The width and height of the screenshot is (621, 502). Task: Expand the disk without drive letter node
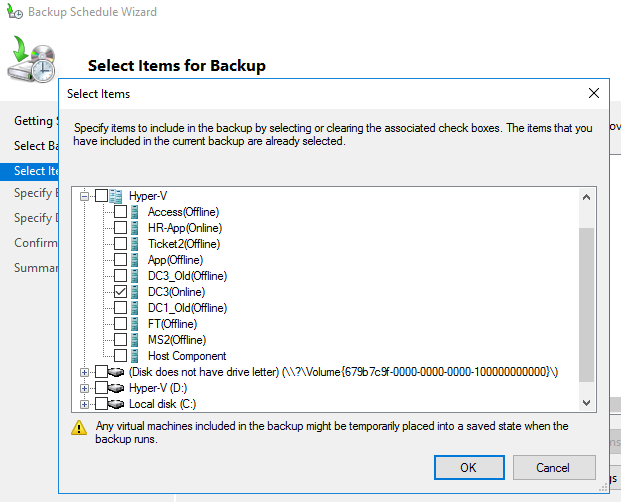(84, 373)
